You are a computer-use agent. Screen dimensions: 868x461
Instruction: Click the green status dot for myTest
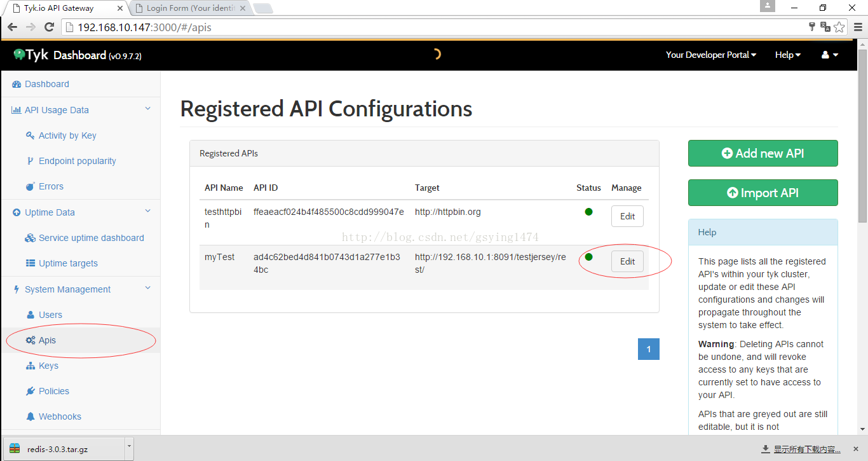point(588,257)
